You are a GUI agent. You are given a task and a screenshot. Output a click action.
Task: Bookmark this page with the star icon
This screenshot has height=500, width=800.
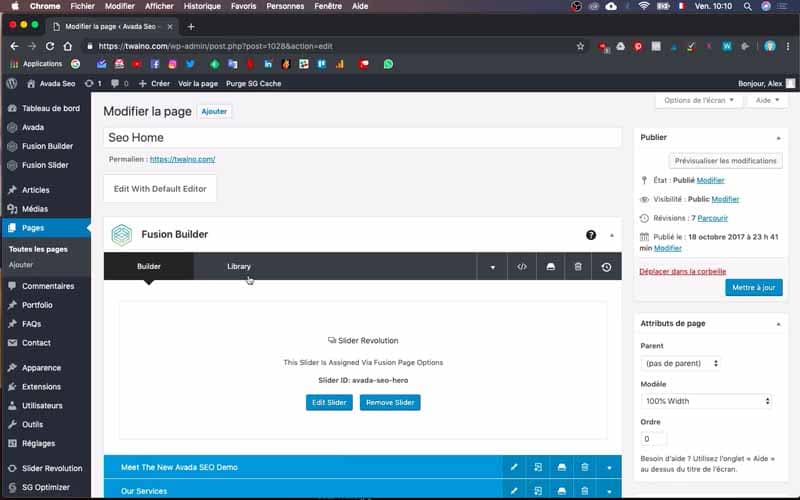click(x=580, y=46)
